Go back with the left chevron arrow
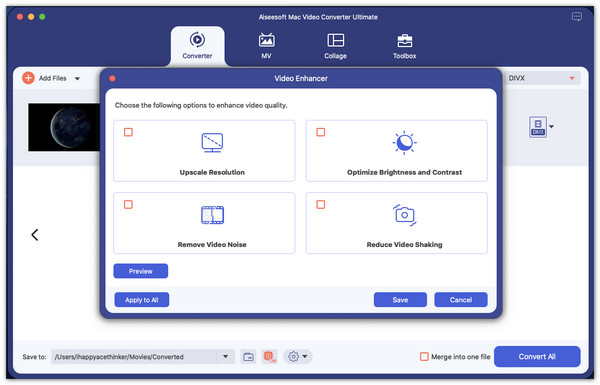 [x=35, y=235]
